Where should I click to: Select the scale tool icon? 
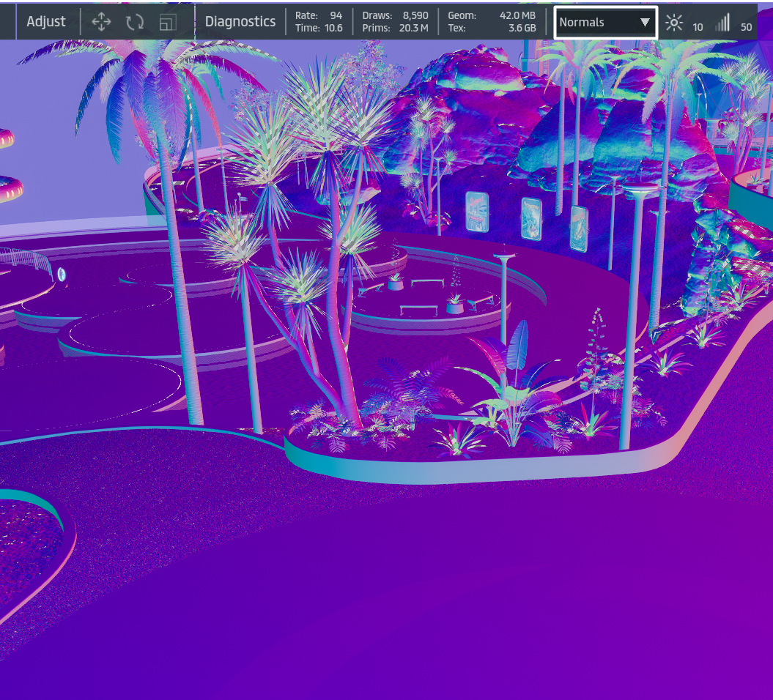coord(168,22)
